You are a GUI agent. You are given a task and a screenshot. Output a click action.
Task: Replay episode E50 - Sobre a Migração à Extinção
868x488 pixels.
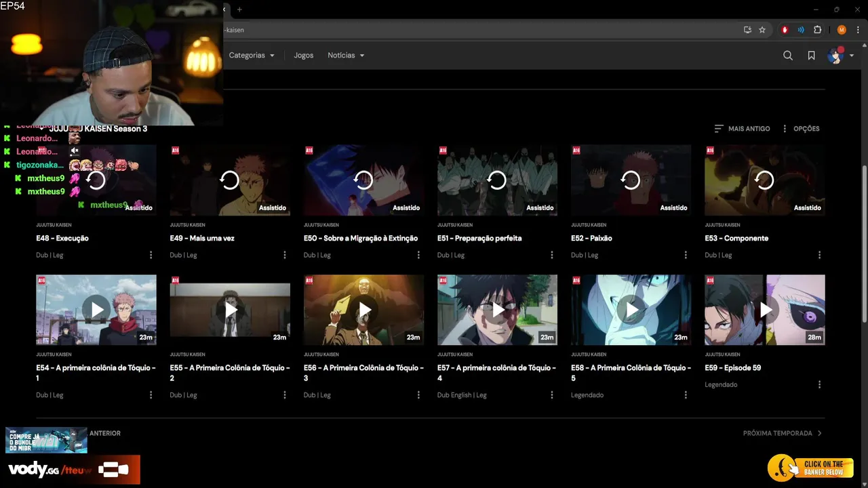363,180
